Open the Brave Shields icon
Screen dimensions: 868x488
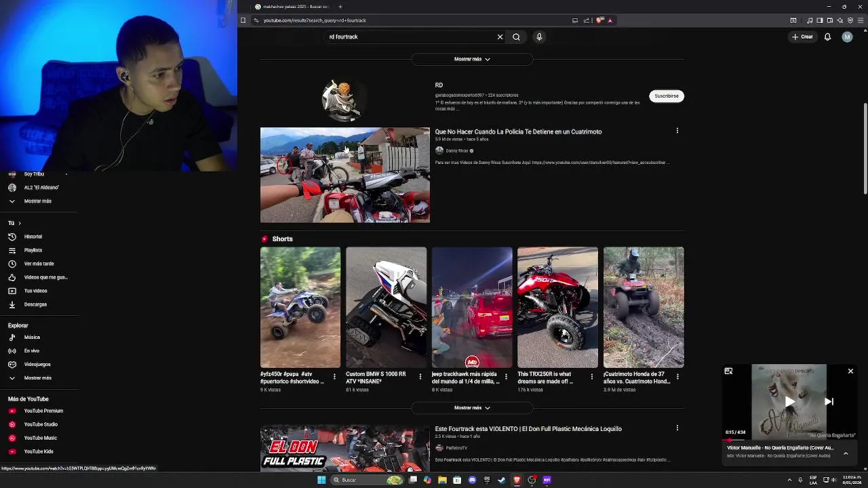tap(599, 20)
